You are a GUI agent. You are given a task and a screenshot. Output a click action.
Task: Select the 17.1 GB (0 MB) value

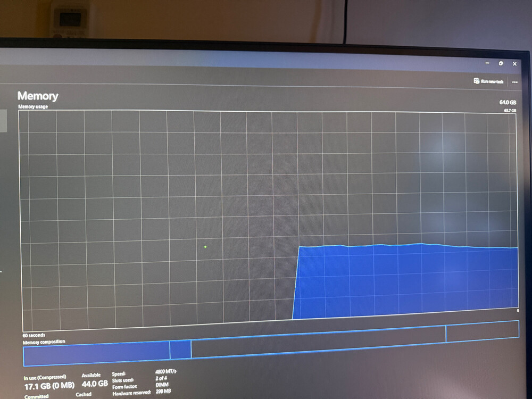pos(49,386)
